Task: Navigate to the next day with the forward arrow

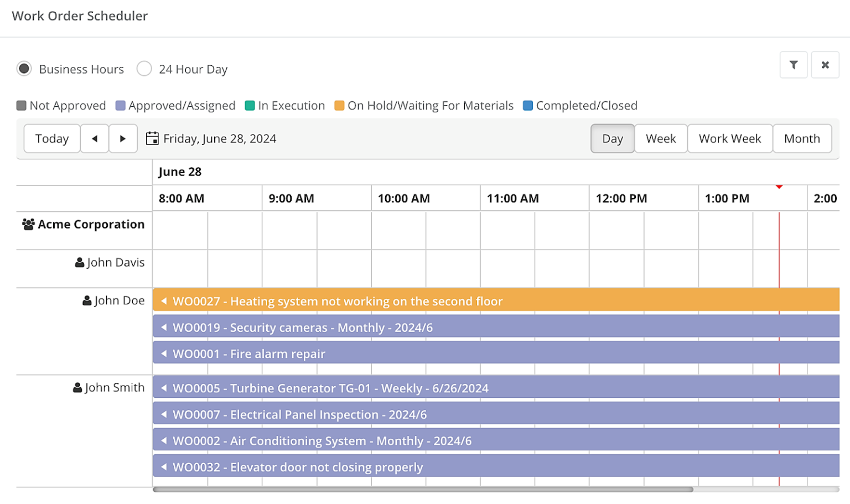Action: tap(123, 138)
